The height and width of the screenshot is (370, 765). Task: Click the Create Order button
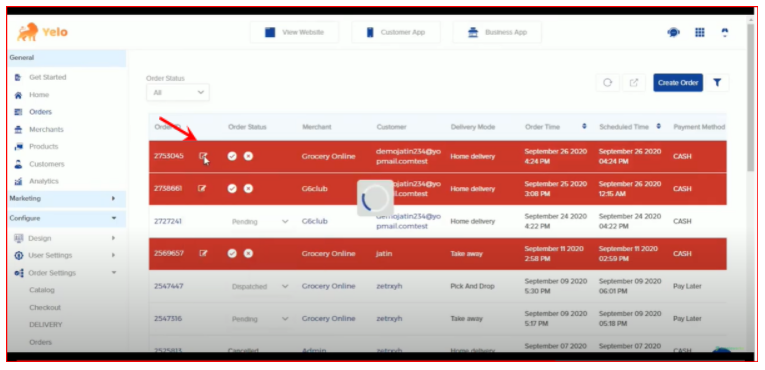point(678,83)
